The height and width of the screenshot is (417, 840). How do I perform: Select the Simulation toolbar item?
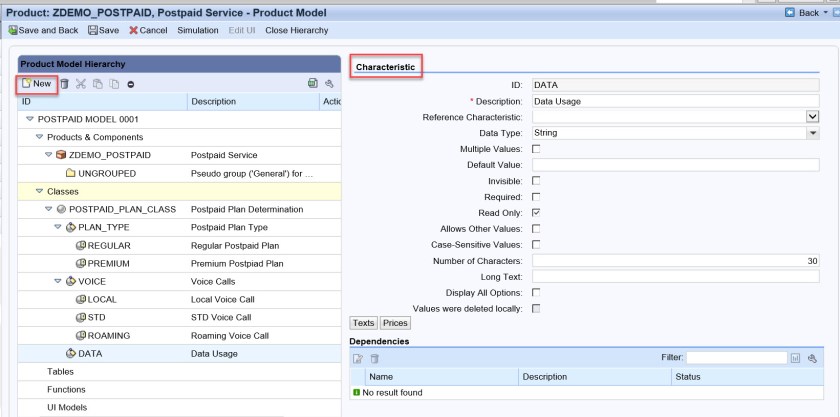click(x=197, y=30)
